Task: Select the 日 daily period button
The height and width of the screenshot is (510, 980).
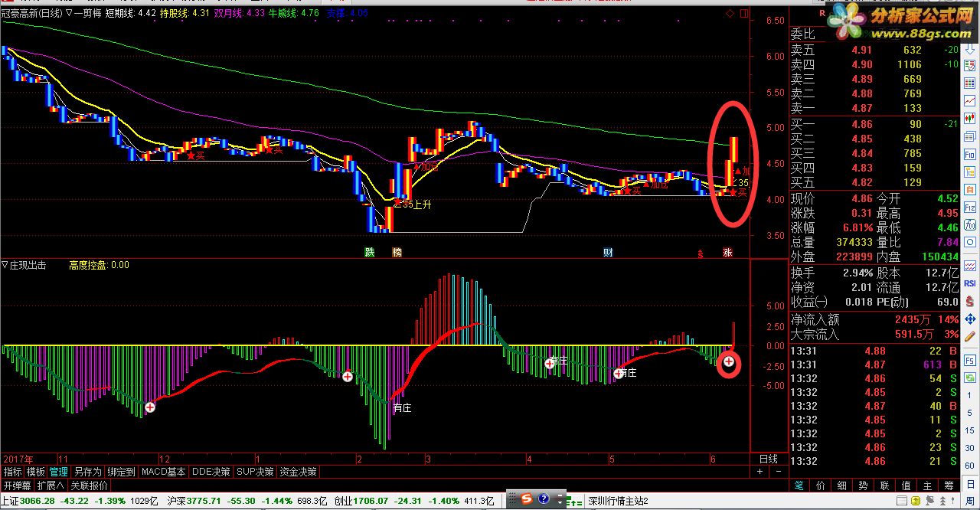Action: pos(969,483)
